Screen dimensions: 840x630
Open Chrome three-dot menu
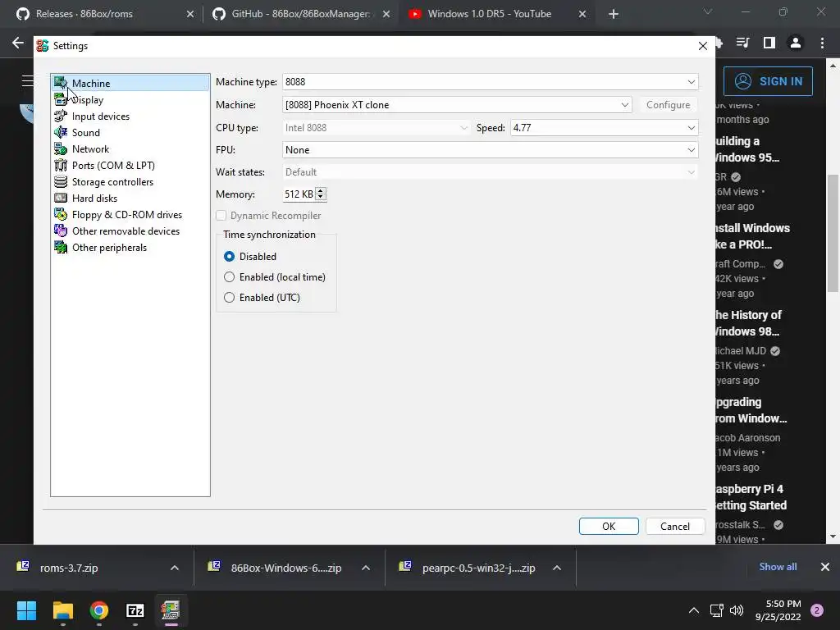point(822,43)
